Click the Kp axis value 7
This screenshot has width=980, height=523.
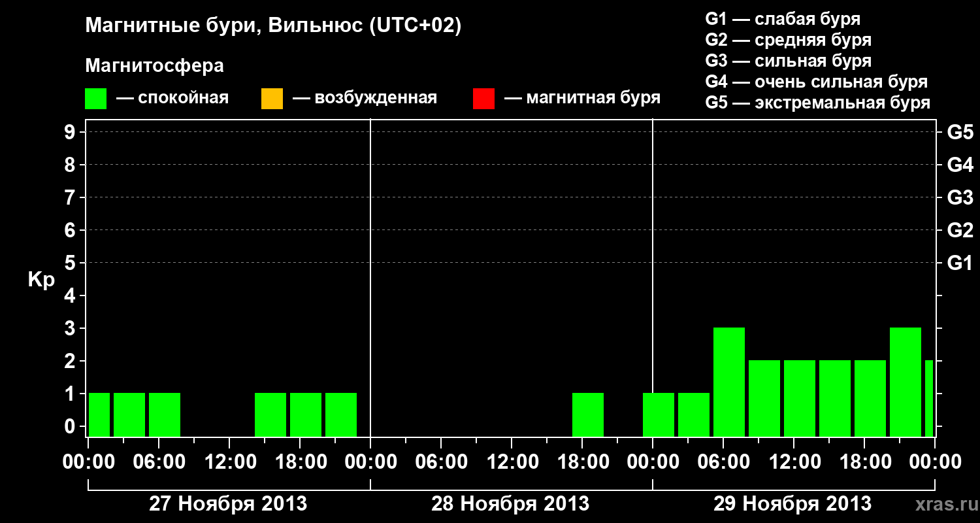pos(71,197)
